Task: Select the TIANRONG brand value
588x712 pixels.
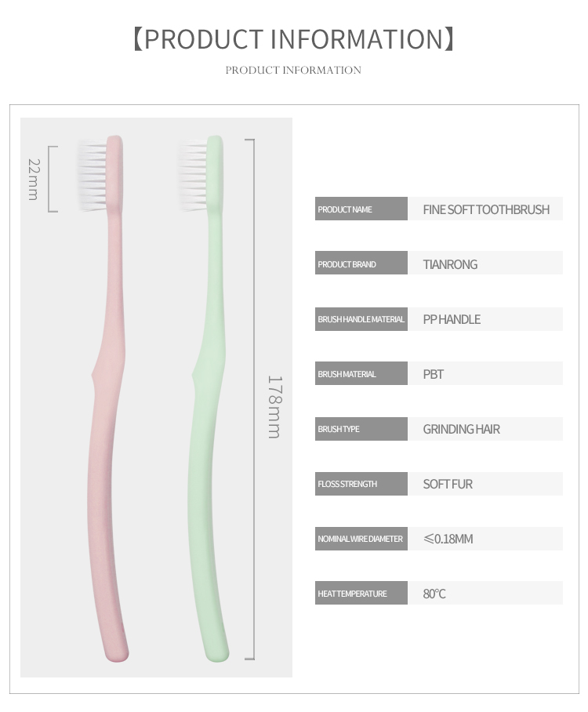Action: point(450,264)
